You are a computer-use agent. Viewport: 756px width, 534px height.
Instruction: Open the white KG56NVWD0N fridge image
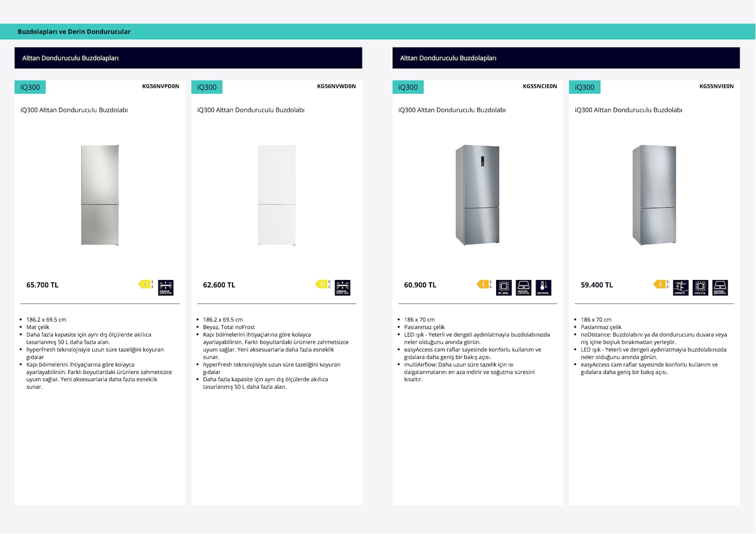277,195
